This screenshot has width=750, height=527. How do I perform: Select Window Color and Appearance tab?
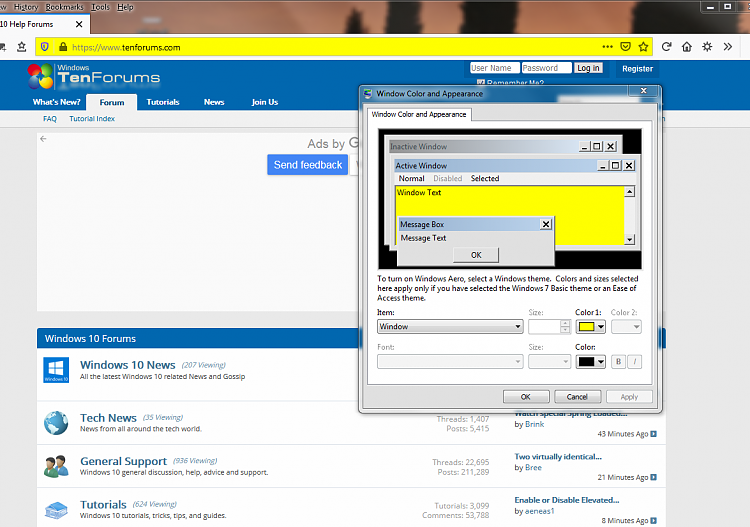coord(419,114)
